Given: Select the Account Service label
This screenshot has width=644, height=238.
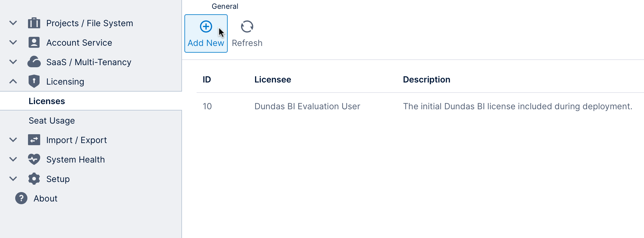Looking at the screenshot, I should point(79,43).
